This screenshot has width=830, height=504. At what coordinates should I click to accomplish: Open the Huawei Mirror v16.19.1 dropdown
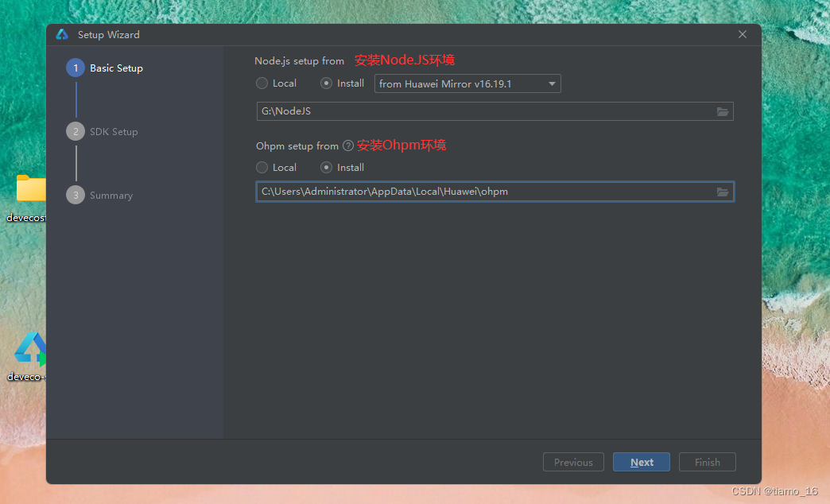pyautogui.click(x=467, y=83)
